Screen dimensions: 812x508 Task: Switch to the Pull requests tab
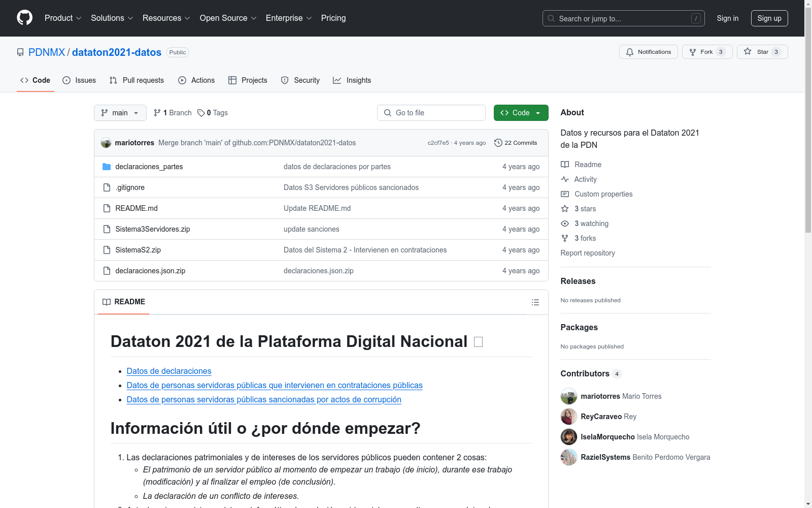[x=137, y=80]
